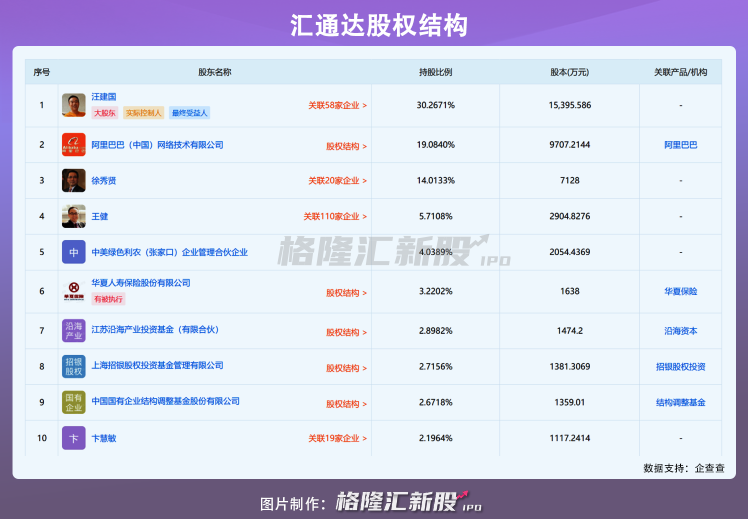Select the 7128 capital value

coord(570,180)
